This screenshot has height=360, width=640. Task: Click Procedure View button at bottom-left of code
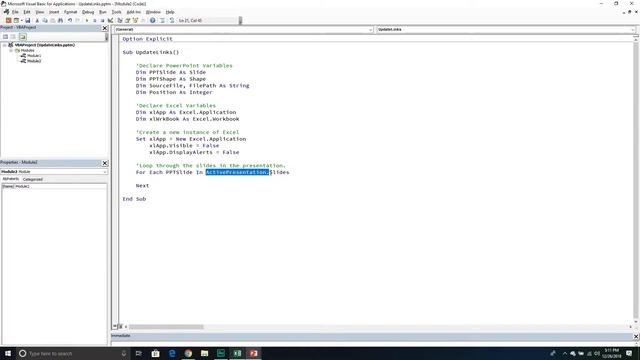(x=114, y=327)
